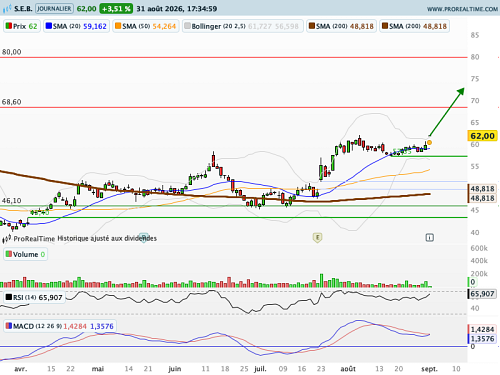Select the Volume 0 indicator label
The image size is (500, 375).
[x=25, y=254]
